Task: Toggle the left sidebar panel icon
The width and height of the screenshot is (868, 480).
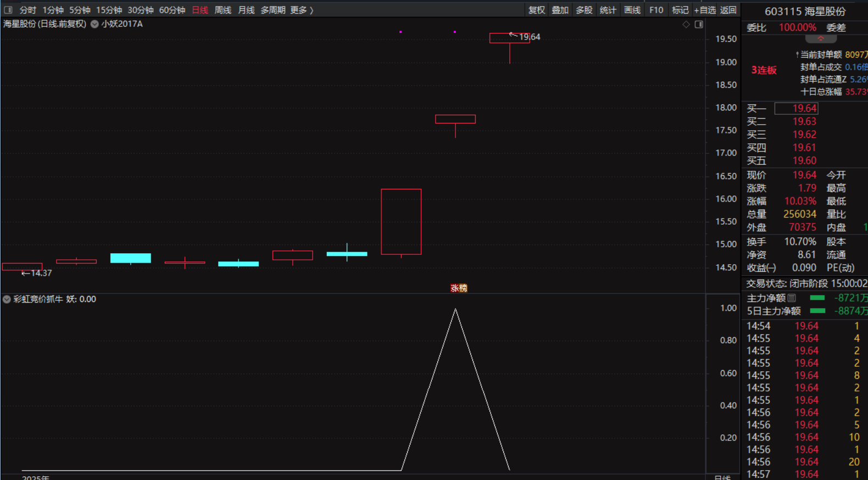Action: [x=8, y=10]
